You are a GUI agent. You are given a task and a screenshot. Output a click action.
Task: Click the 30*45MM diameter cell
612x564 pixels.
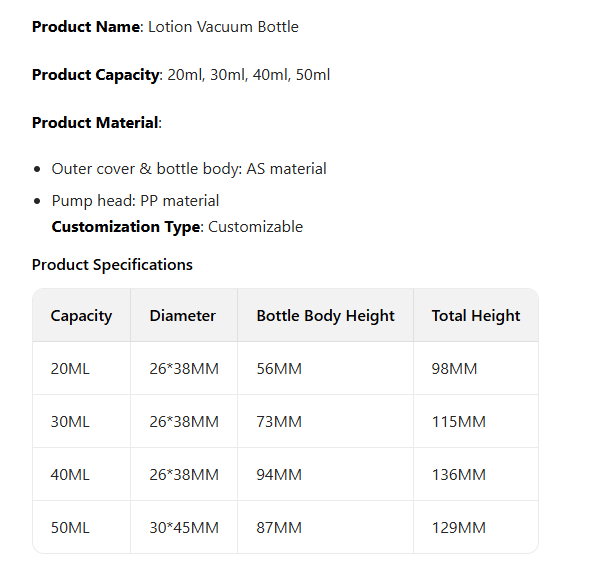tap(184, 528)
